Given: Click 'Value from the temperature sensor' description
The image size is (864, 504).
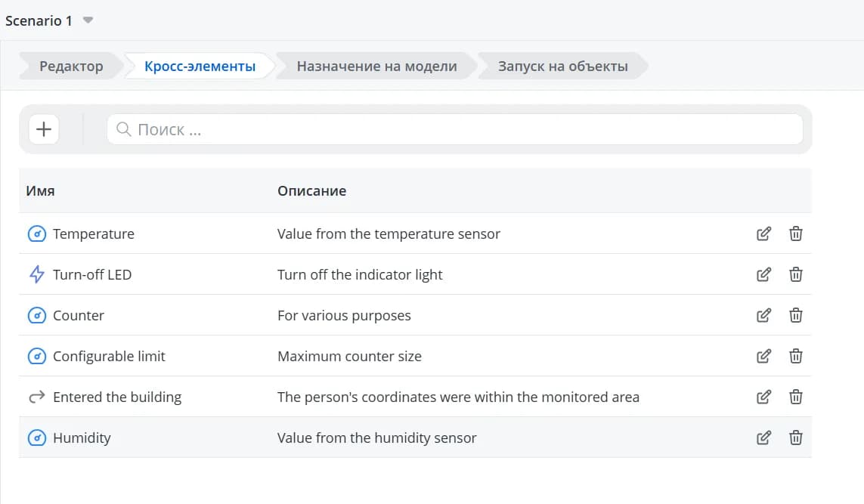Looking at the screenshot, I should click(x=389, y=233).
